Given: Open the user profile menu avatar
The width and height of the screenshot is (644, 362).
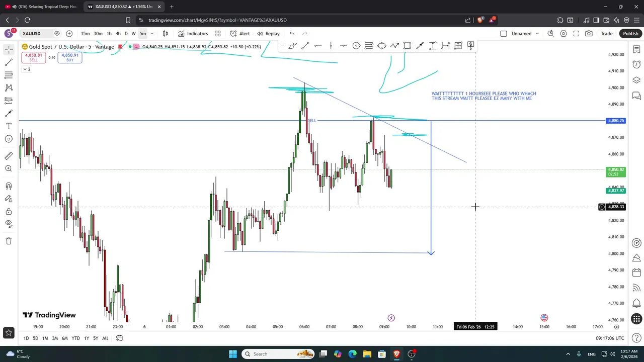Looking at the screenshot, I should coord(9,34).
